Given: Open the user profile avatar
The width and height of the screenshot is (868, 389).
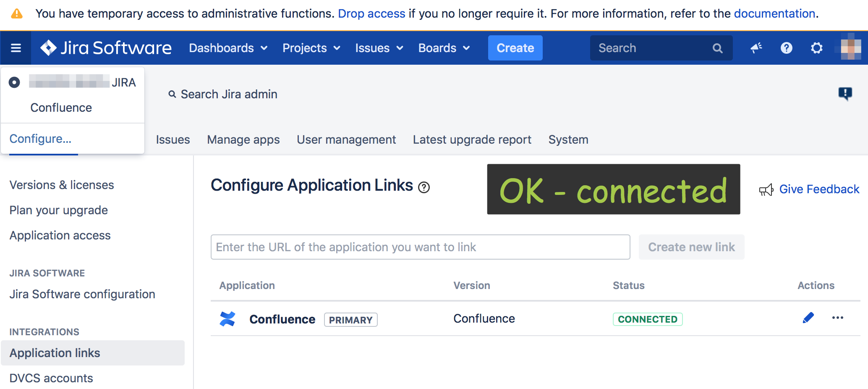Looking at the screenshot, I should pyautogui.click(x=851, y=48).
